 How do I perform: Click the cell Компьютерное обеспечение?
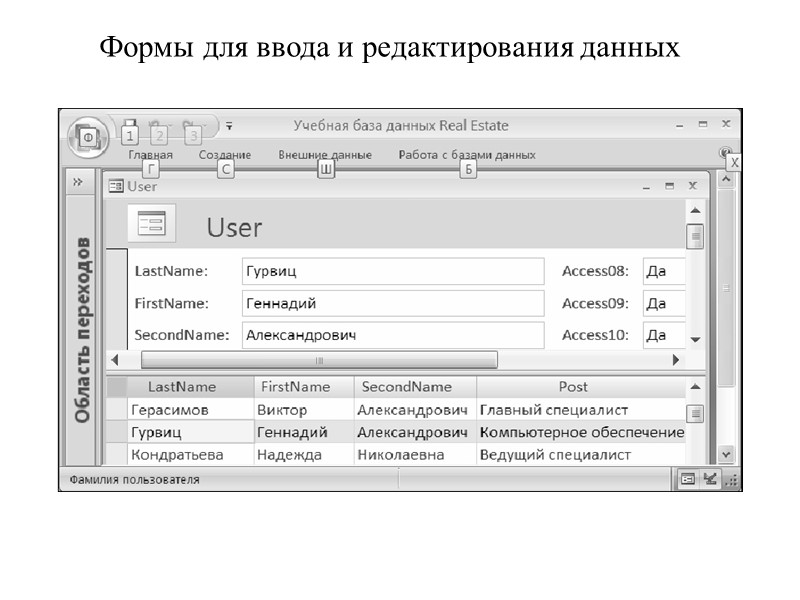pos(582,432)
